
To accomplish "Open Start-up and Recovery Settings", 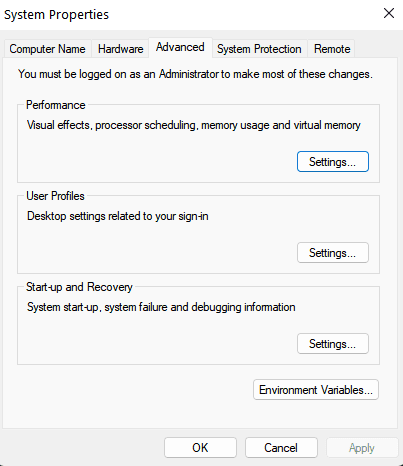I will [333, 344].
